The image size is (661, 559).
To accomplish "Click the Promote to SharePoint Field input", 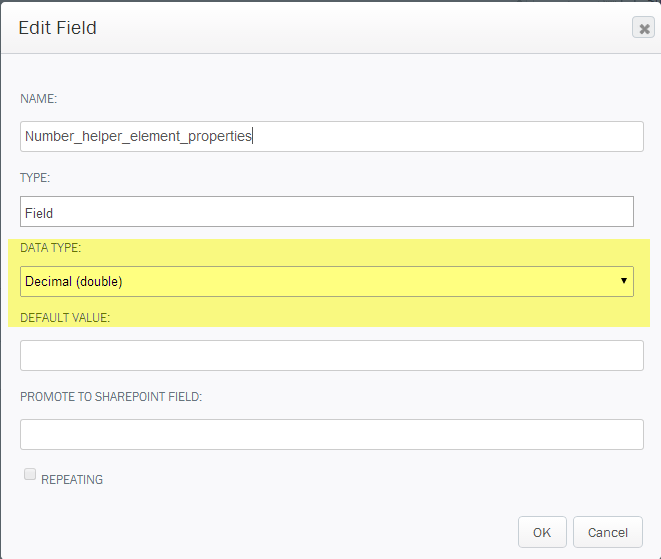I will [x=332, y=434].
